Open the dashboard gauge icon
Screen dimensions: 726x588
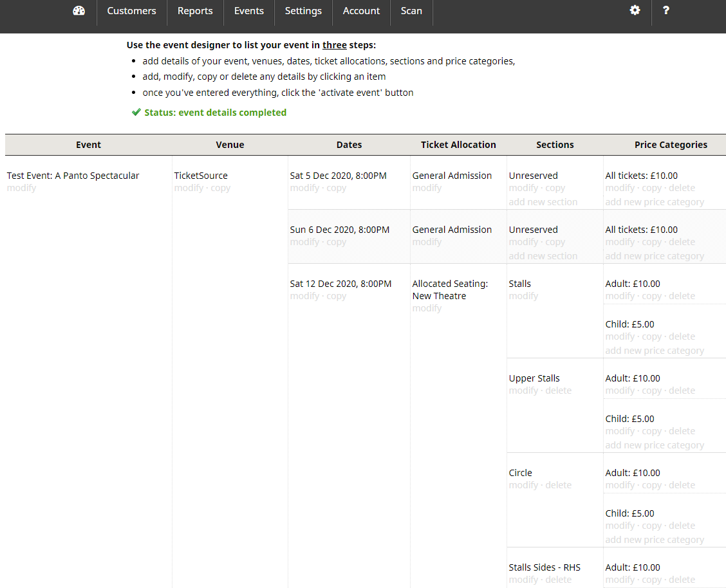point(79,11)
